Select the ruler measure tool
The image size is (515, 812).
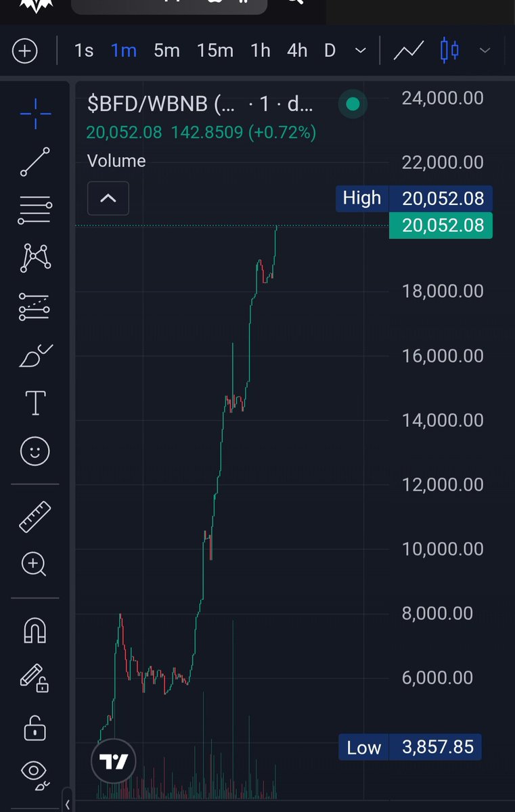(x=35, y=516)
